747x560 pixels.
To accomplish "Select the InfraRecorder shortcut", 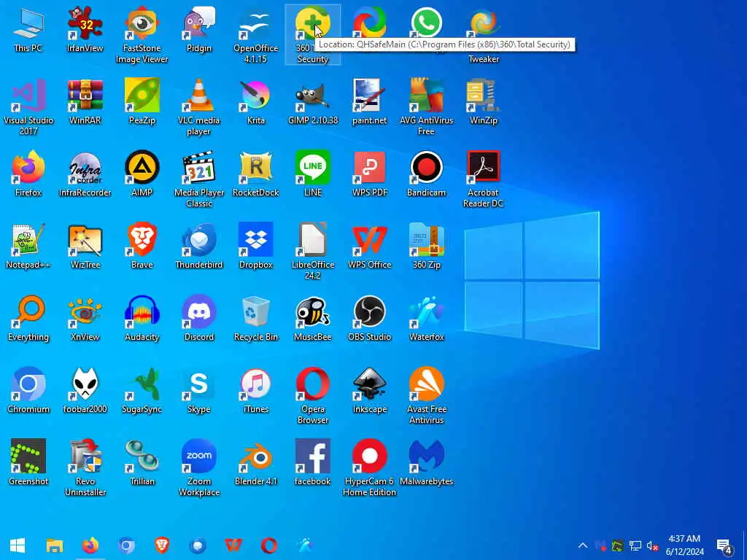I will pyautogui.click(x=85, y=174).
